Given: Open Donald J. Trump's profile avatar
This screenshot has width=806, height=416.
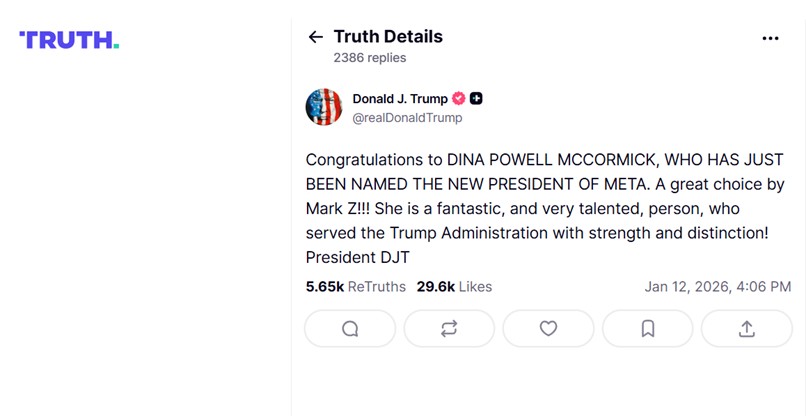Looking at the screenshot, I should 324,107.
